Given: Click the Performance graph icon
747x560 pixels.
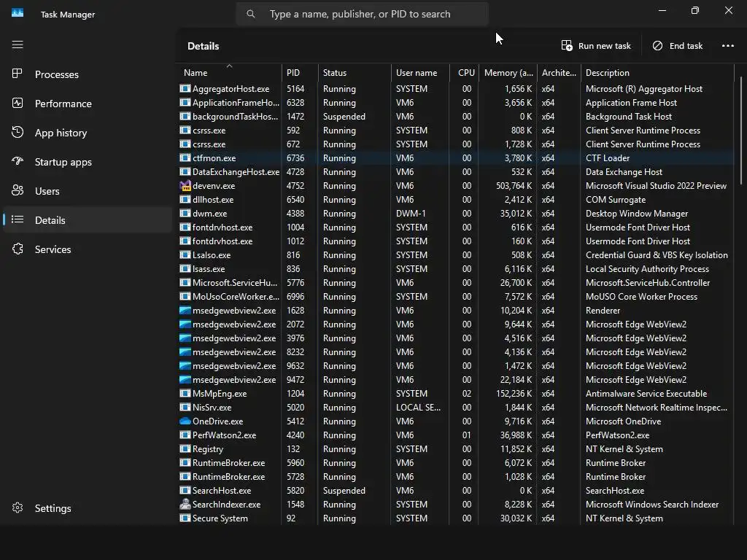Looking at the screenshot, I should [x=18, y=103].
